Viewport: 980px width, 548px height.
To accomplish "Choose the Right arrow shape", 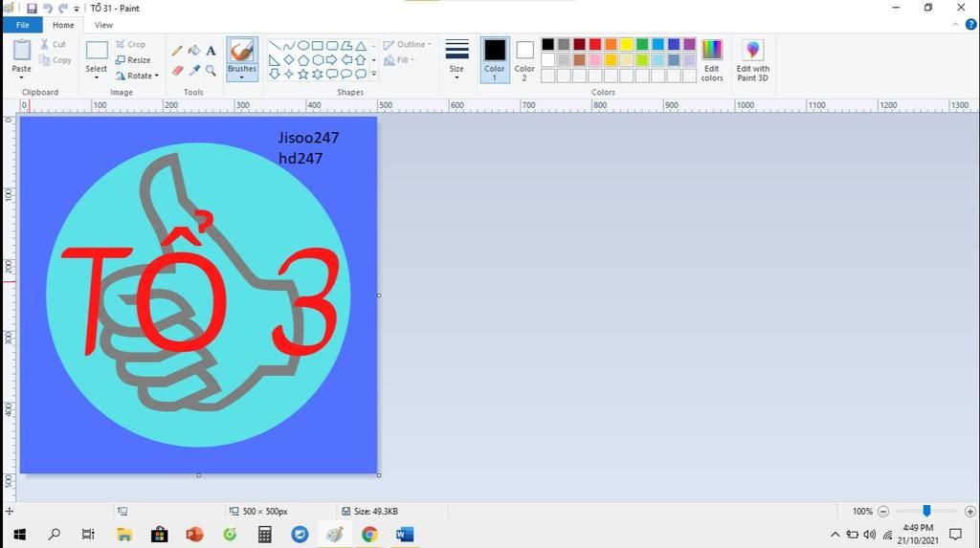I will [x=332, y=60].
